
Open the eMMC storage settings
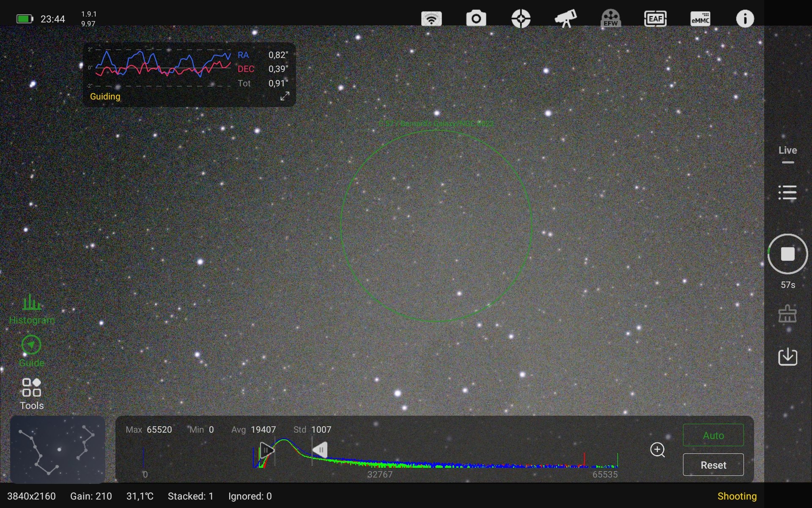tap(700, 19)
